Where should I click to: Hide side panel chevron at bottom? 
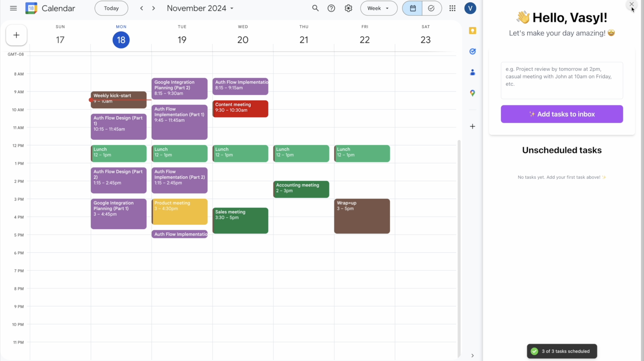click(x=472, y=355)
